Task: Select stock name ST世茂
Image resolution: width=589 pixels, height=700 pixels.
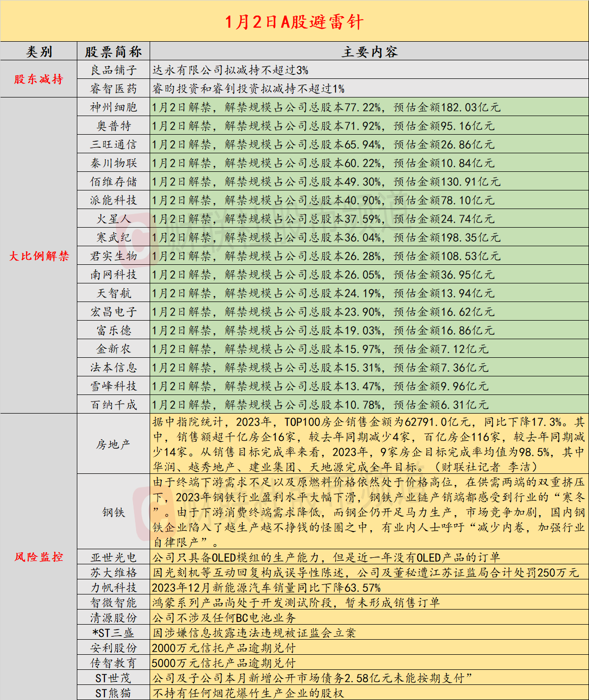Action: 113,678
